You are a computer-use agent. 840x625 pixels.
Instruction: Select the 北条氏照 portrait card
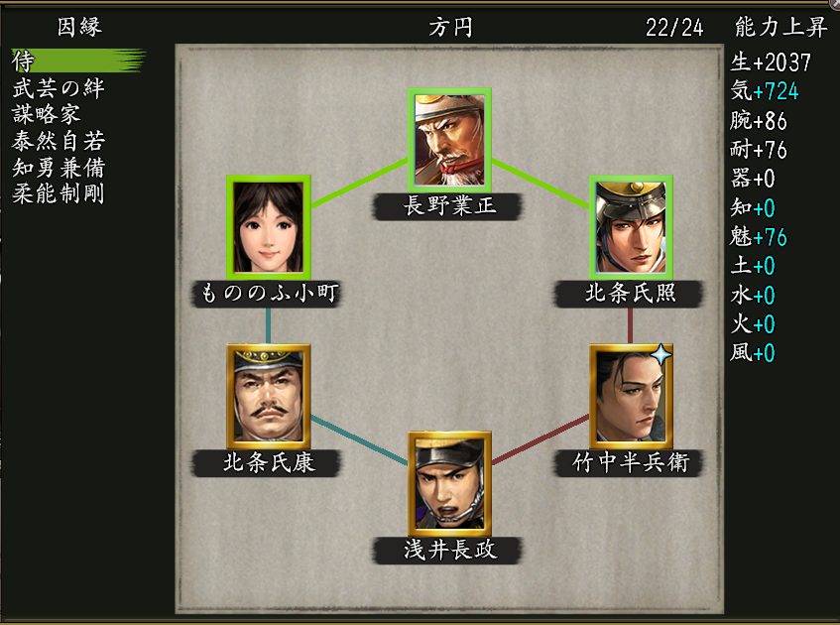631,227
